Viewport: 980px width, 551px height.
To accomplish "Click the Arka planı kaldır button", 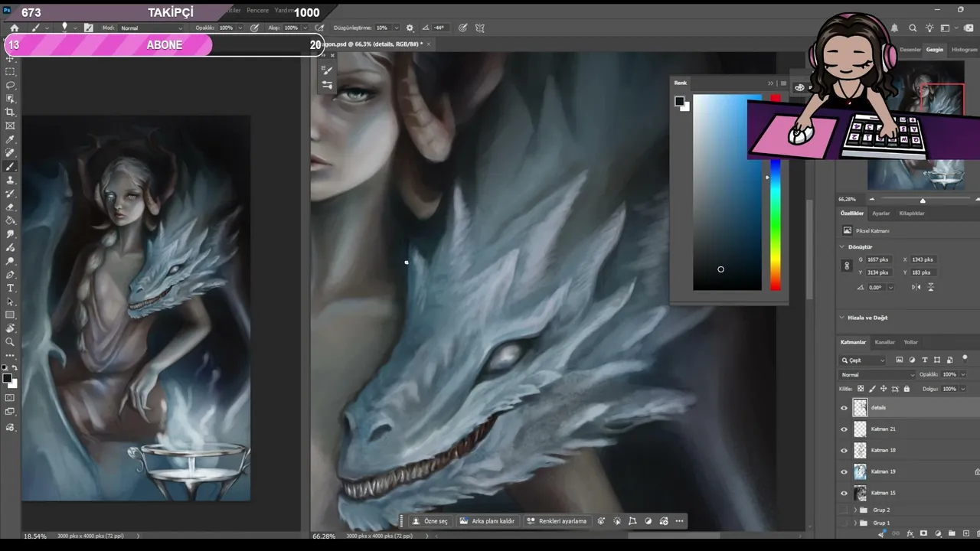I will click(x=487, y=521).
